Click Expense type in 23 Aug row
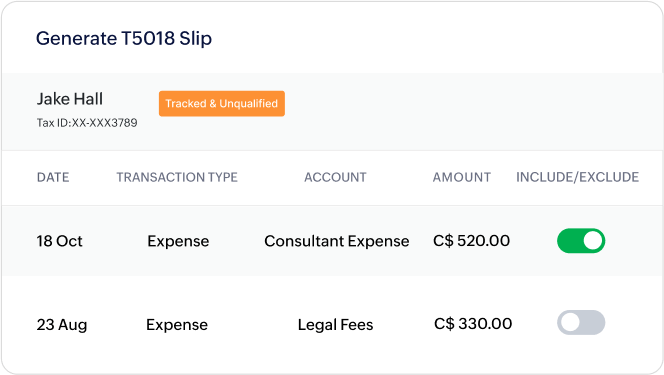Image resolution: width=664 pixels, height=375 pixels. 177,325
